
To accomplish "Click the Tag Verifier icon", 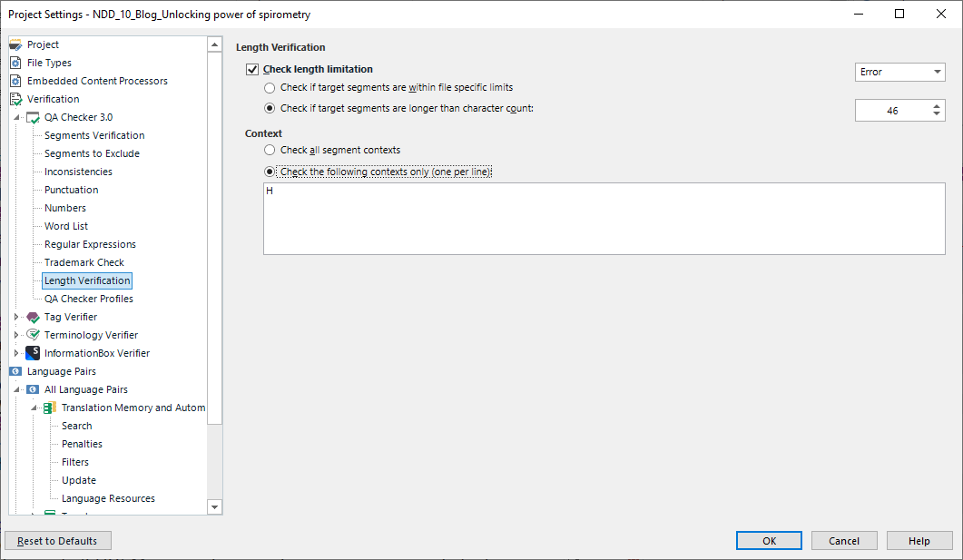I will pyautogui.click(x=33, y=317).
